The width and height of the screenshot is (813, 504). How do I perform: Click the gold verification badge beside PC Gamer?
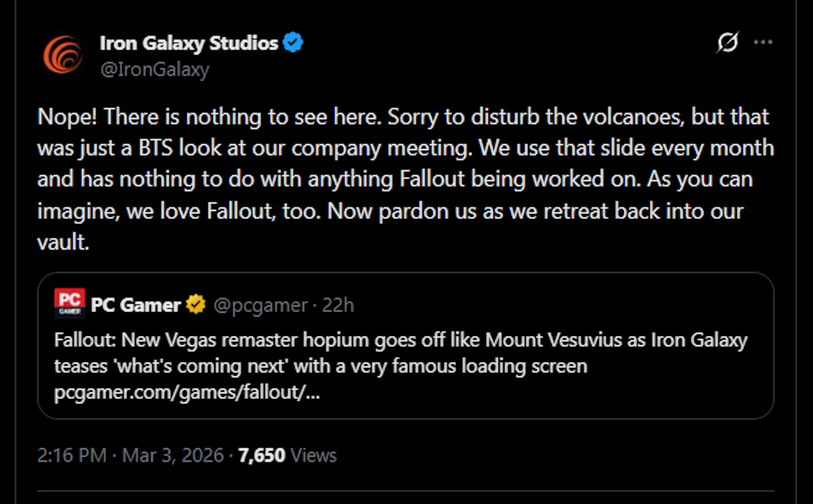(196, 304)
